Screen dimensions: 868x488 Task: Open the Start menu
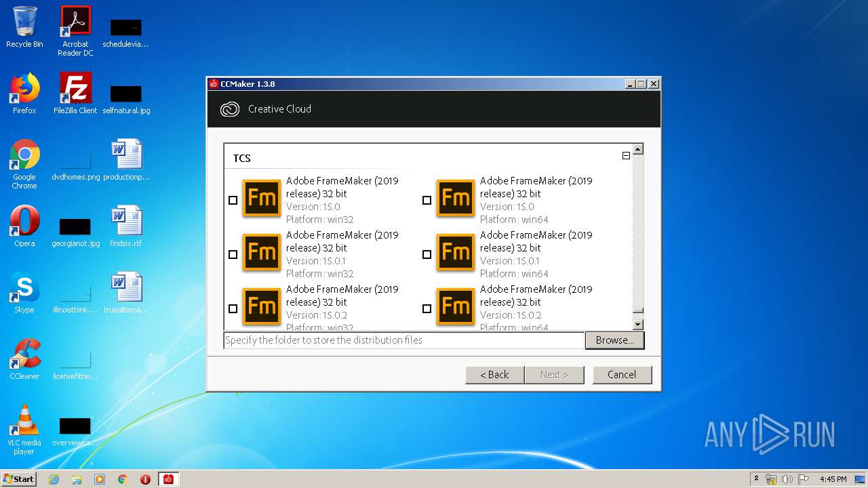pyautogui.click(x=19, y=479)
